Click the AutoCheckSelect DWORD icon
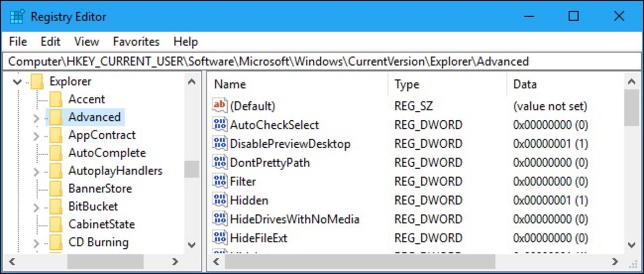Image resolution: width=644 pixels, height=274 pixels. 220,125
